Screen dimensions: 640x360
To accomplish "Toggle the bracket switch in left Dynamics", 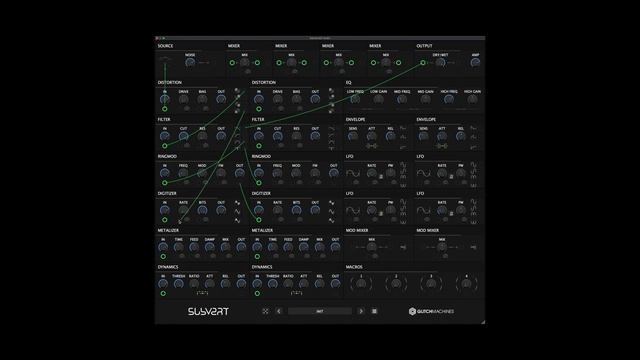I will [202, 293].
